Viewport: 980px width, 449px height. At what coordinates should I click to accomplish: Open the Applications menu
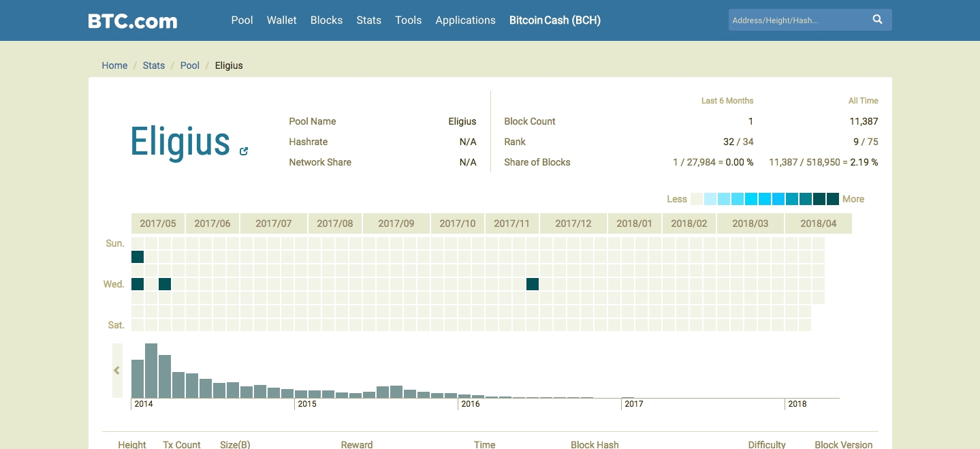pyautogui.click(x=465, y=20)
